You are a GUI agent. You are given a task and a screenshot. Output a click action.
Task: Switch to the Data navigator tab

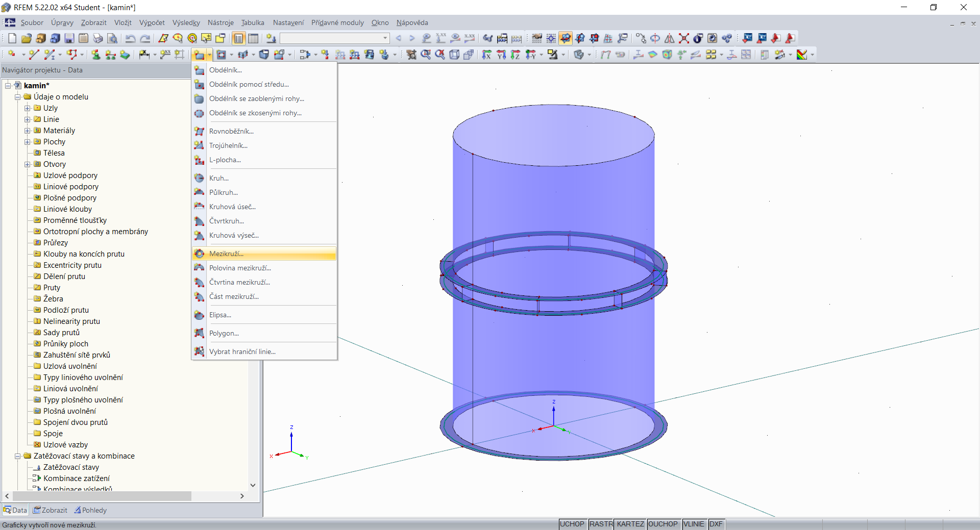[15, 510]
